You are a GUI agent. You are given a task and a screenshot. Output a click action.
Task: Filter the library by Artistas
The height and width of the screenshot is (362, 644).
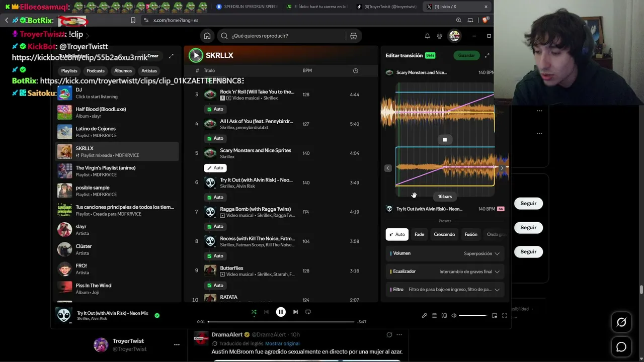(x=149, y=71)
